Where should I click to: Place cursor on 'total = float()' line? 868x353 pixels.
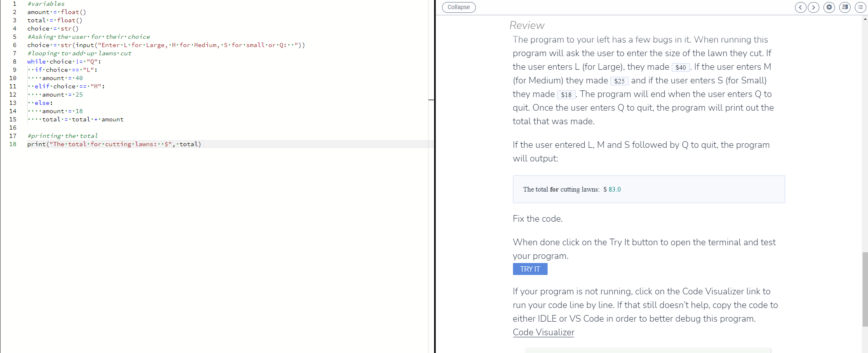point(55,20)
